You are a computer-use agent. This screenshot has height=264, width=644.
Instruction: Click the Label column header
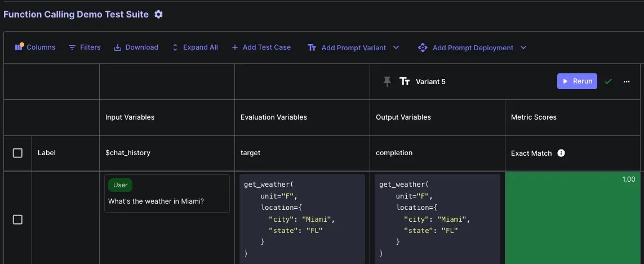coord(47,153)
